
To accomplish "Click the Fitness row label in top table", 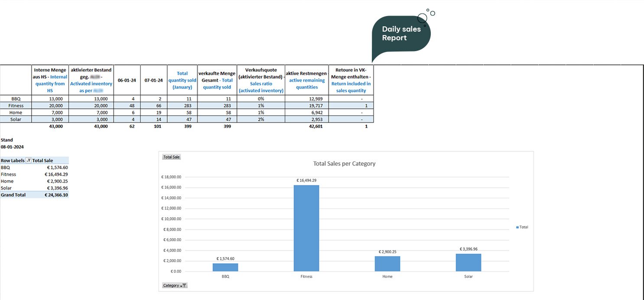I will pos(16,106).
